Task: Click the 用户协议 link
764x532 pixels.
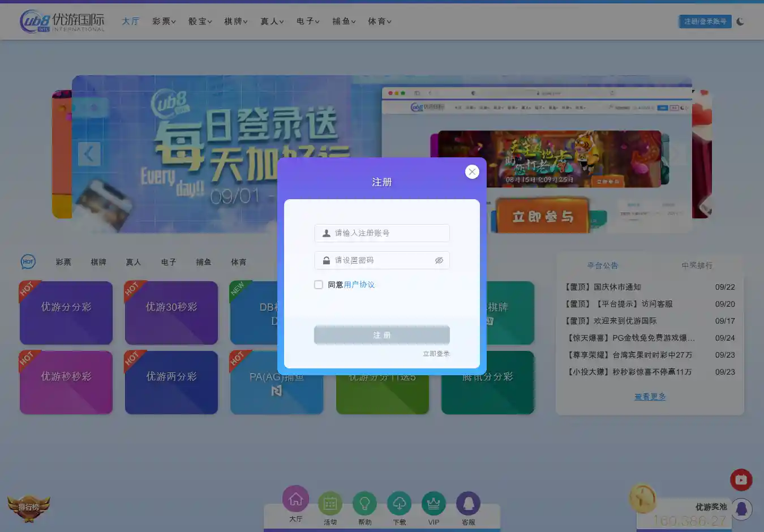Action: coord(359,285)
